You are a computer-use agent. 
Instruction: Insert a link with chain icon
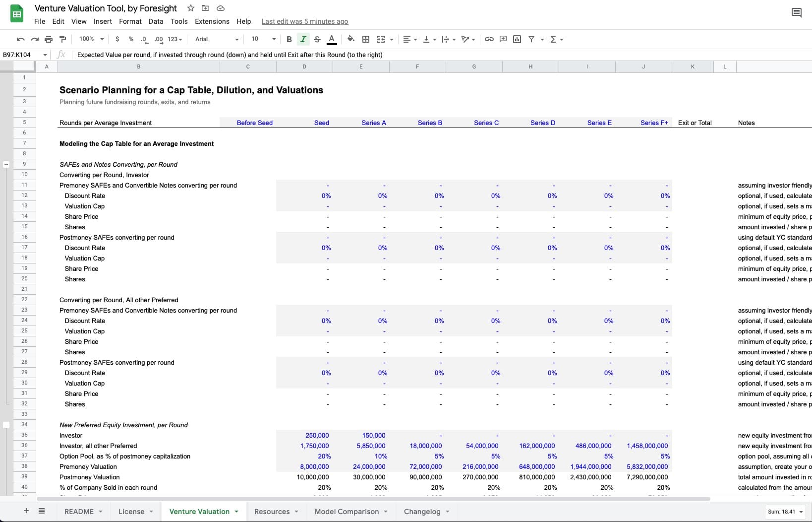(489, 39)
